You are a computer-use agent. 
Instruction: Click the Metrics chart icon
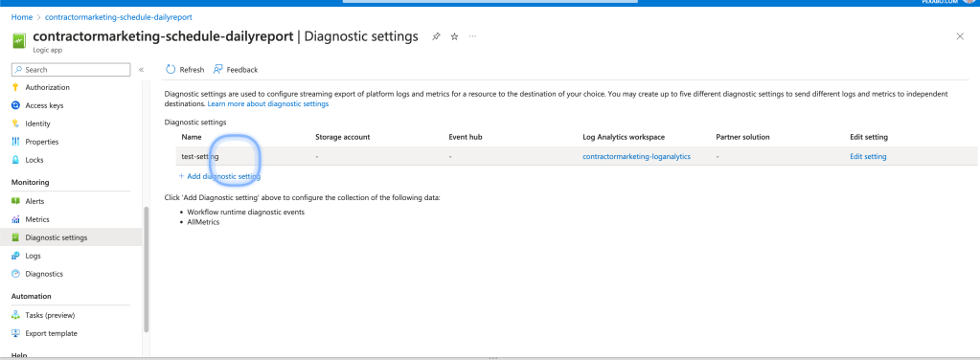tap(15, 219)
